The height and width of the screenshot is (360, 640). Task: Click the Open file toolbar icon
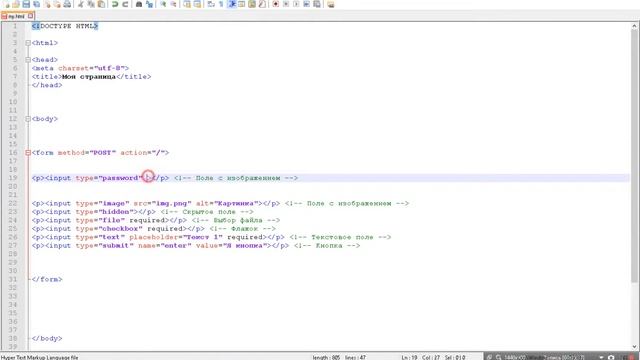16,4
